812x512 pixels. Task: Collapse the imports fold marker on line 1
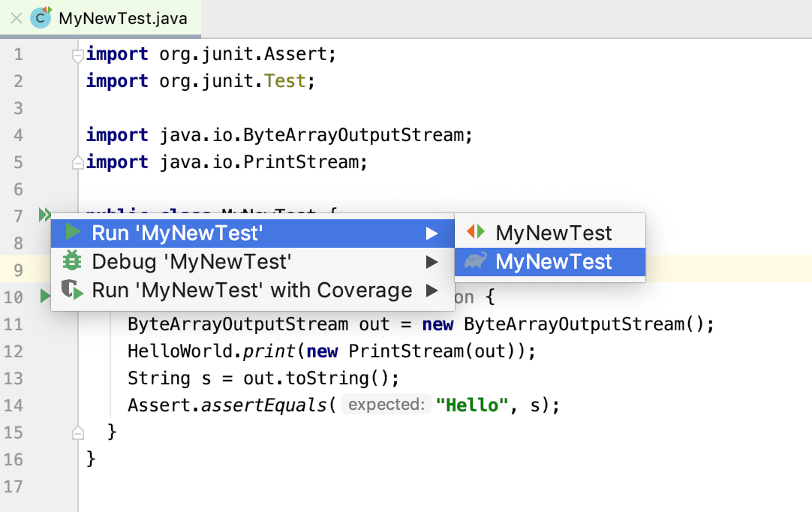tap(77, 55)
